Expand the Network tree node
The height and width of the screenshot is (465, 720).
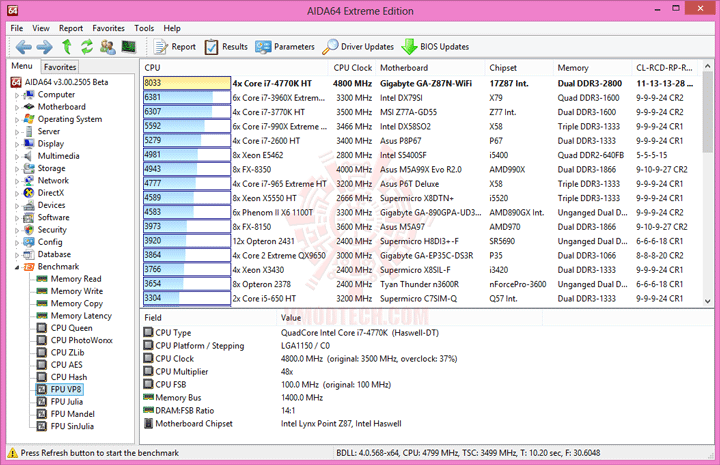tap(17, 181)
